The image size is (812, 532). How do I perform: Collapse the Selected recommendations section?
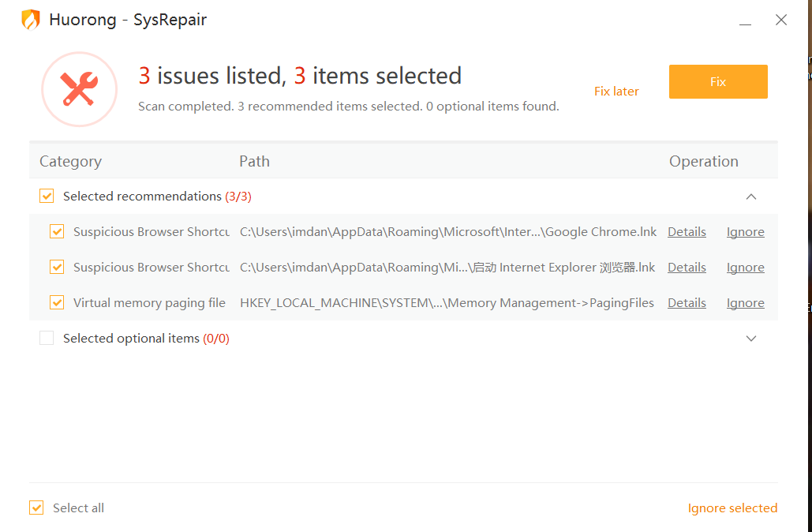(x=751, y=196)
